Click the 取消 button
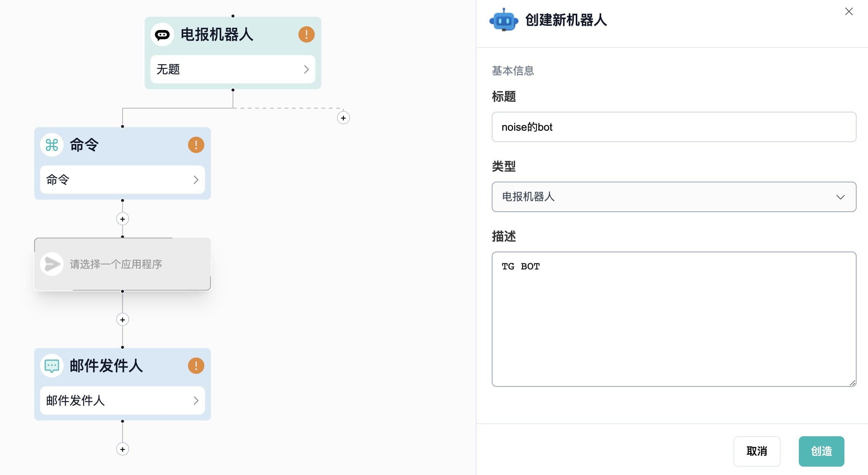868x475 pixels. pyautogui.click(x=757, y=451)
